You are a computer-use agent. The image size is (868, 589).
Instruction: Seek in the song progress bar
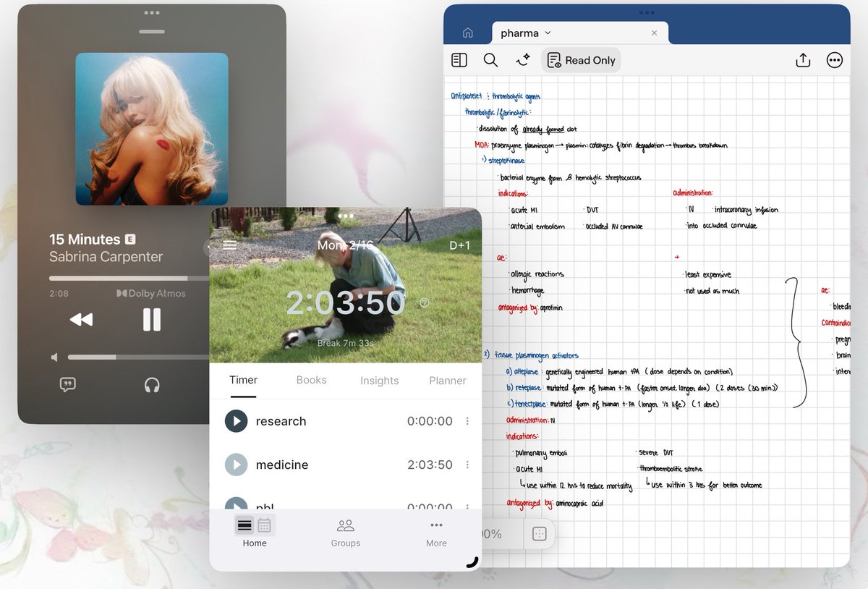129,278
